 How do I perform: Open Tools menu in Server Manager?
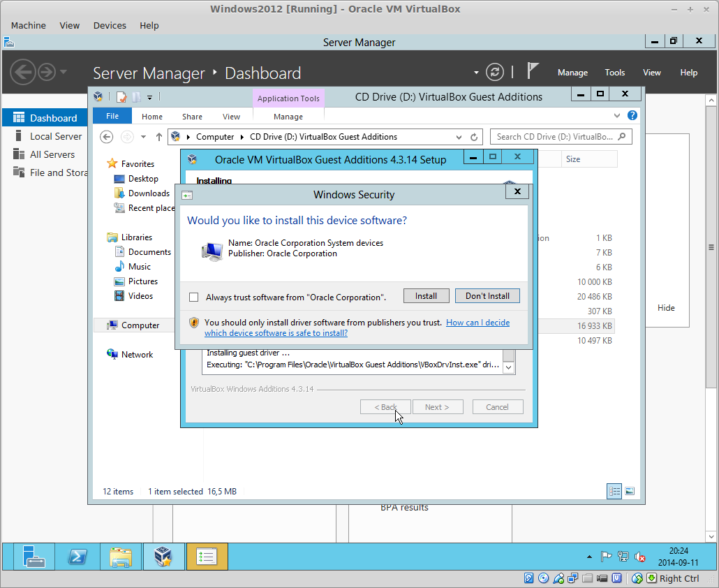coord(614,73)
